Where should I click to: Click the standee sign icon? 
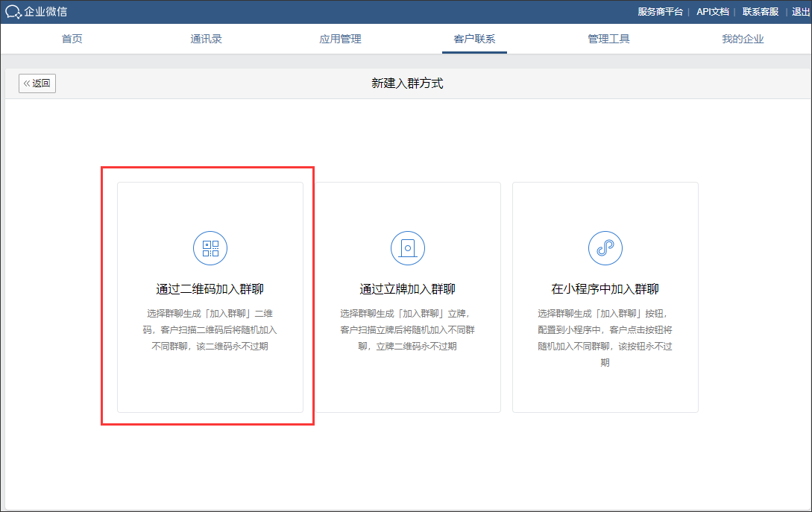pyautogui.click(x=407, y=248)
